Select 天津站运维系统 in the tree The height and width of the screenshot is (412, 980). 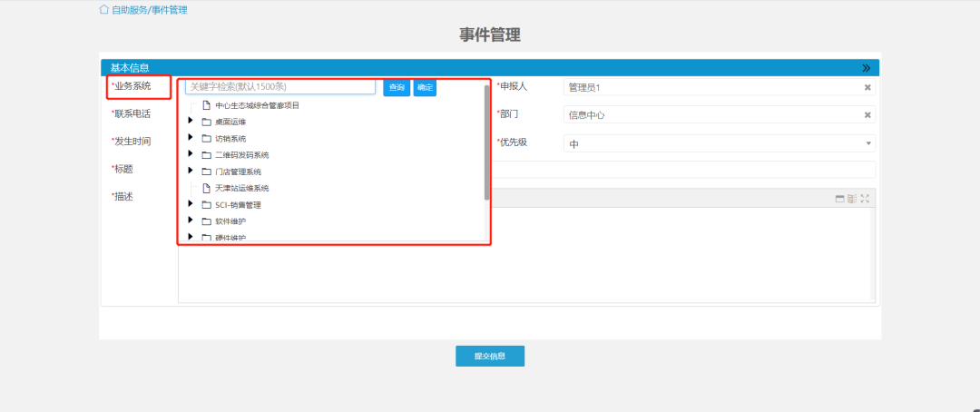pyautogui.click(x=241, y=188)
